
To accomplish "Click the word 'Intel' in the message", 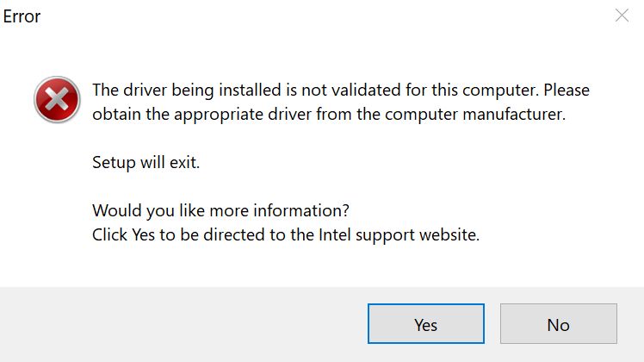I will [x=335, y=235].
